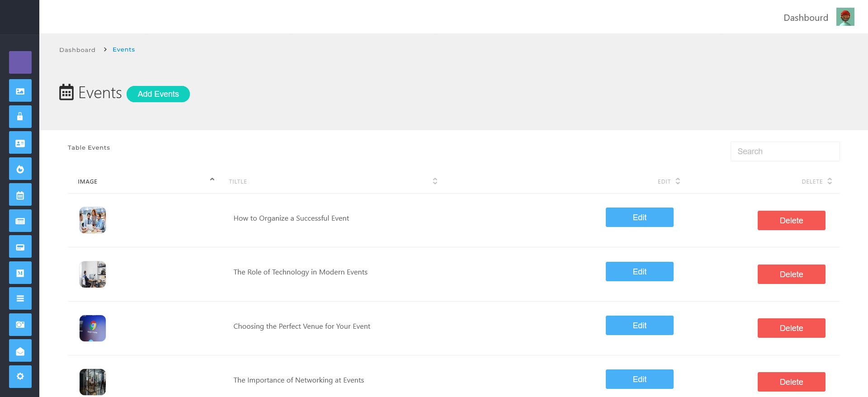Click the lock icon in sidebar
Screen dimensions: 868x397
click(x=20, y=117)
